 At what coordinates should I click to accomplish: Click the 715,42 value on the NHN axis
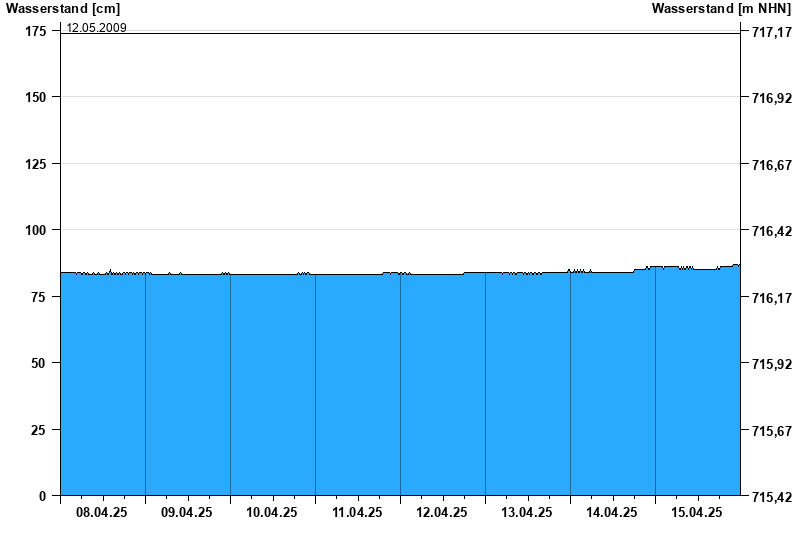tap(772, 497)
